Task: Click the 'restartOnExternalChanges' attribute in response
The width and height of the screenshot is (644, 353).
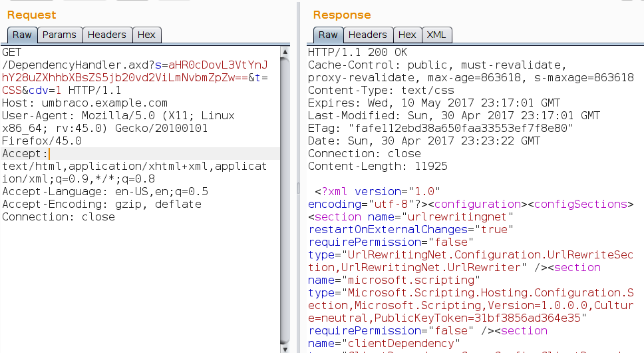Action: (388, 230)
